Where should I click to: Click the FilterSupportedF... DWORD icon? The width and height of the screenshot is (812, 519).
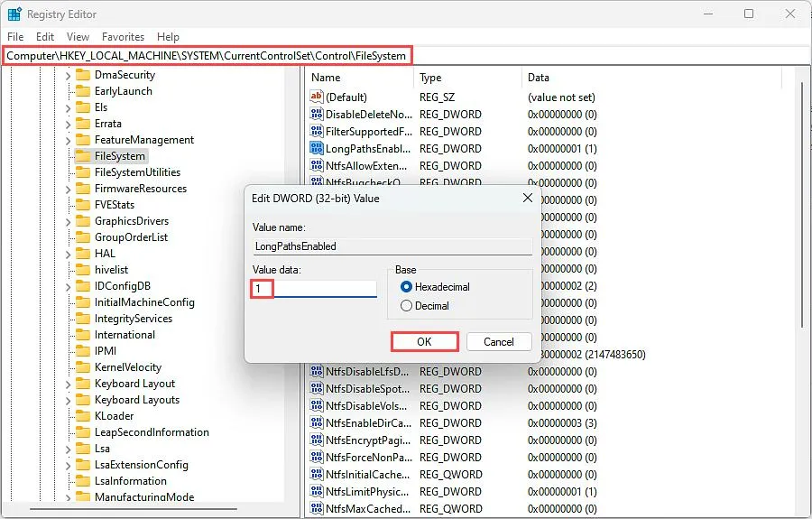pyautogui.click(x=316, y=131)
